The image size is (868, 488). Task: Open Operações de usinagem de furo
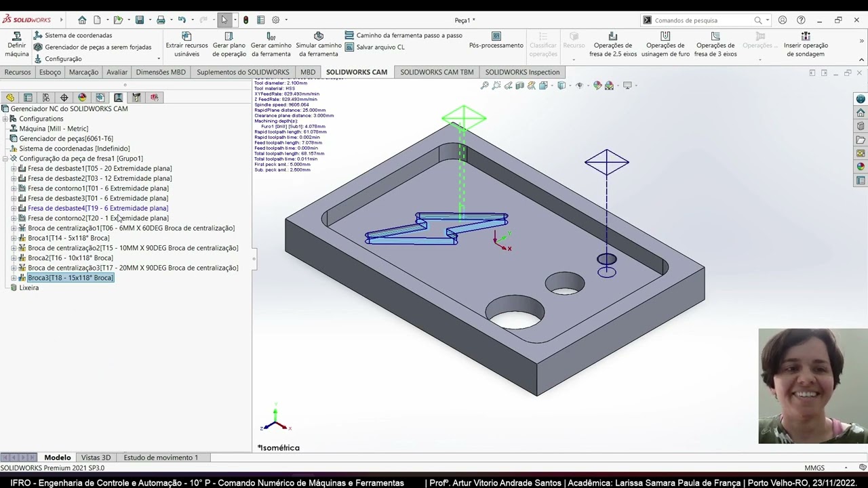665,45
